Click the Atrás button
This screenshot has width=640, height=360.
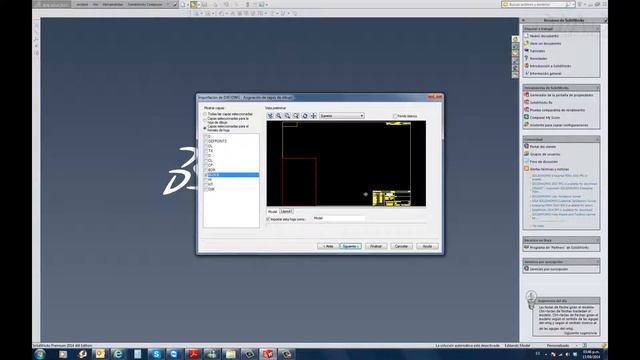pyautogui.click(x=328, y=246)
